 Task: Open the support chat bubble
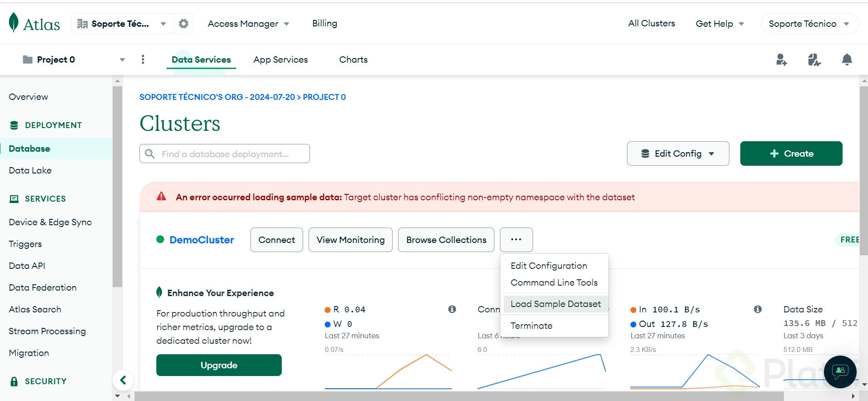click(840, 372)
